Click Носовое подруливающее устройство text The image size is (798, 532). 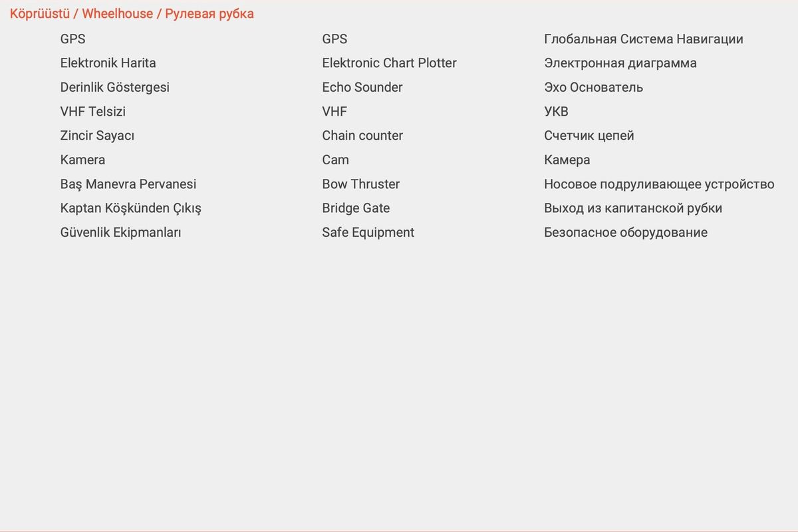(x=658, y=184)
